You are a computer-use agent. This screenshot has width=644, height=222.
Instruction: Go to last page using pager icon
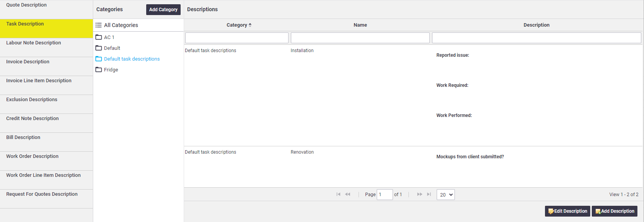tap(429, 194)
